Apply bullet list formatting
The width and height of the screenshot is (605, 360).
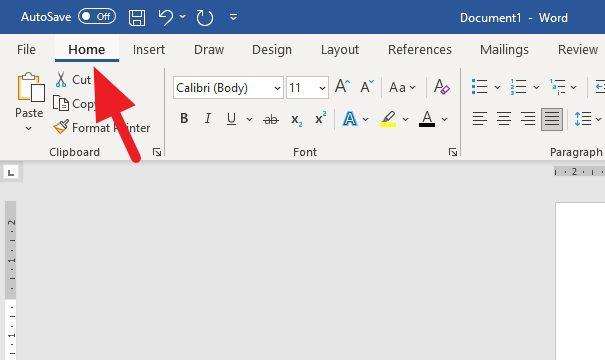pos(479,87)
